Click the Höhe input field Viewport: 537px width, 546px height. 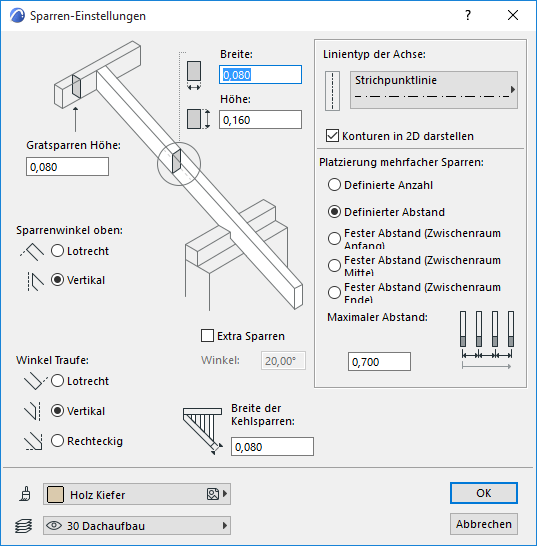coord(260,120)
